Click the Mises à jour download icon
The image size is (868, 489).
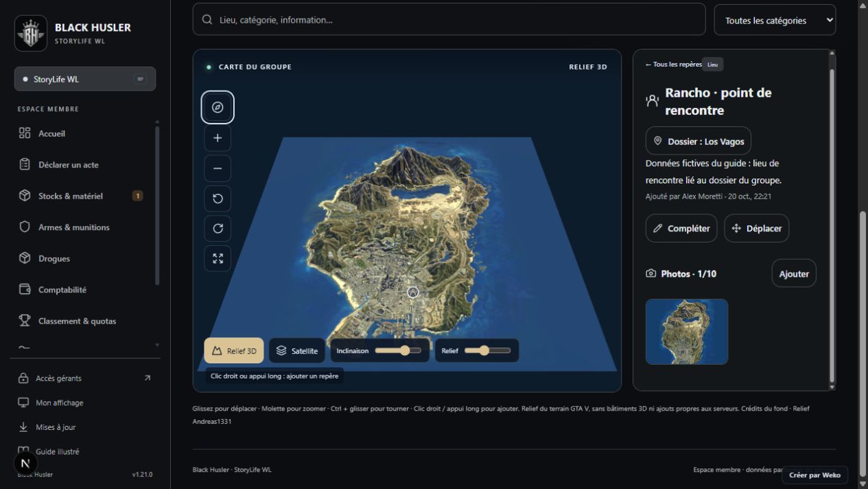(23, 427)
